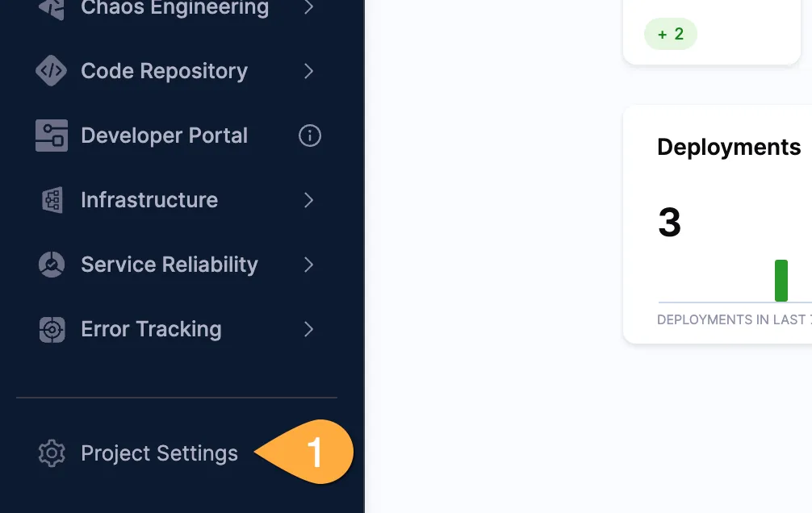Expand the Chaos Engineering chevron
This screenshot has height=513, width=812.
point(308,8)
